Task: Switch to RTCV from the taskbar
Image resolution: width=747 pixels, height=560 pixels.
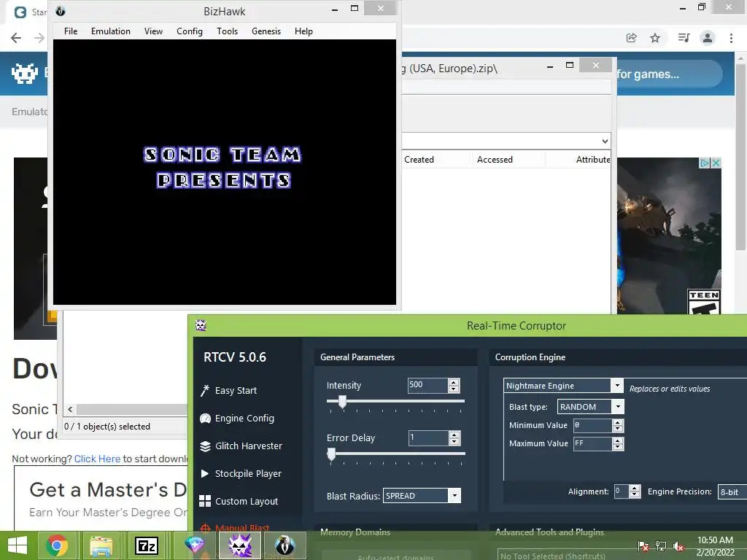Action: tap(239, 545)
